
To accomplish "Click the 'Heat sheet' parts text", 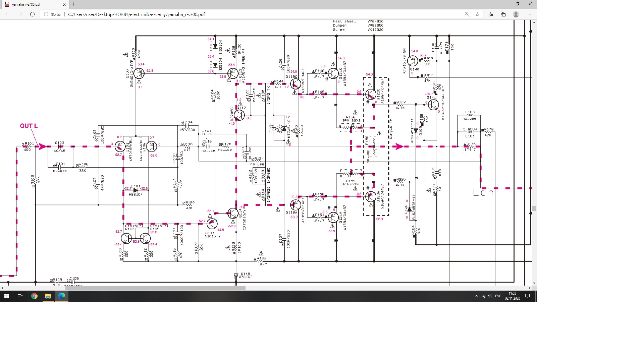I will (344, 21).
